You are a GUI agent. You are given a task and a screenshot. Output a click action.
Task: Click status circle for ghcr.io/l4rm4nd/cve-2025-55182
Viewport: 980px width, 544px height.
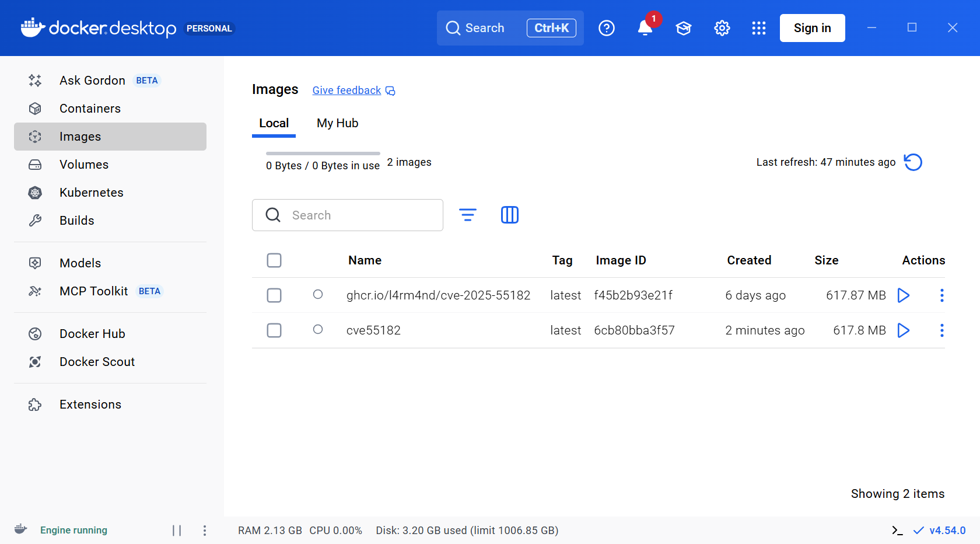[x=318, y=294]
